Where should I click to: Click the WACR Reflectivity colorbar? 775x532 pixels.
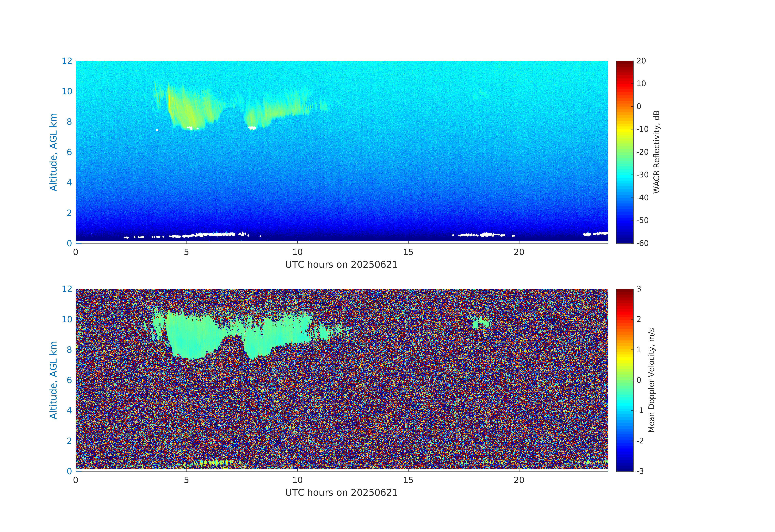click(x=624, y=152)
